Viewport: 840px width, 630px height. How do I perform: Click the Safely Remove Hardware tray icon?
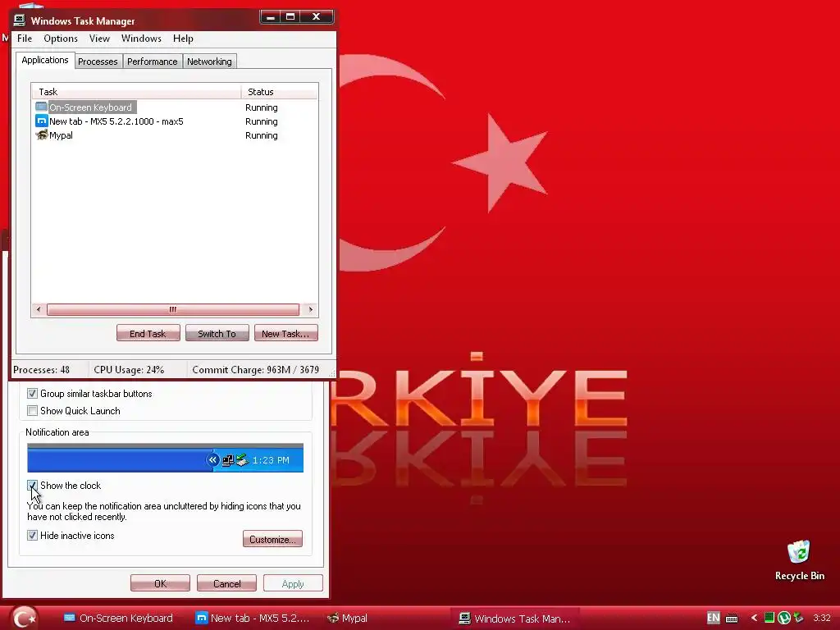pyautogui.click(x=798, y=618)
